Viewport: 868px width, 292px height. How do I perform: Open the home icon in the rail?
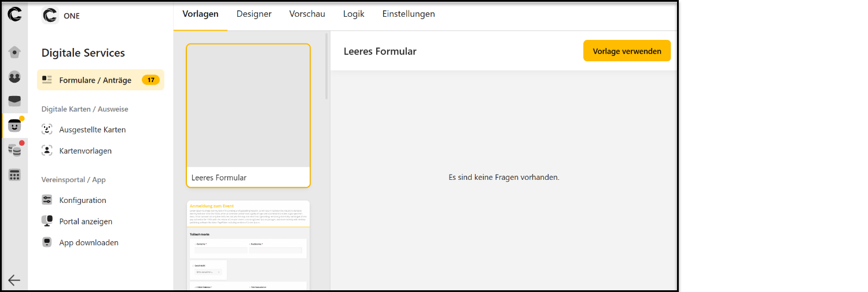14,52
